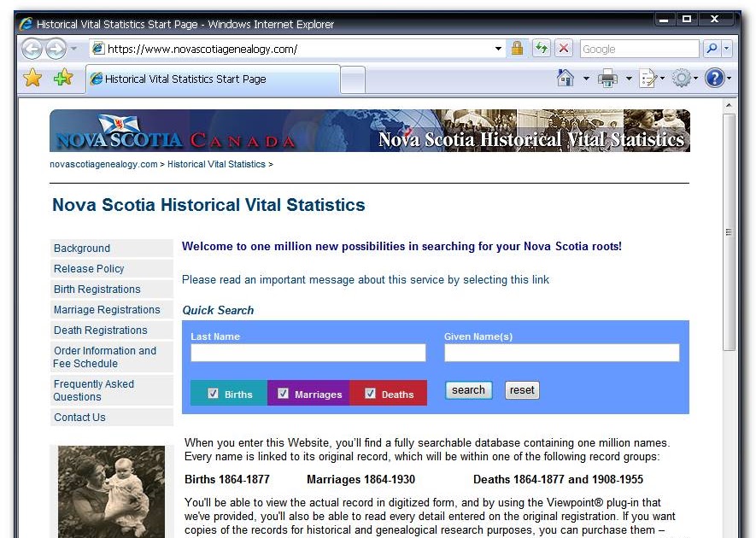Open Help via the question mark icon
Viewport: 756px width, 538px height.
(x=714, y=77)
